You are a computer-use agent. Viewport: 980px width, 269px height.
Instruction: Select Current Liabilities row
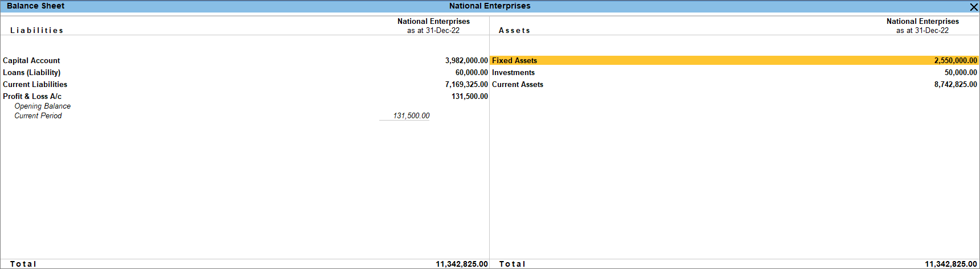pyautogui.click(x=245, y=84)
